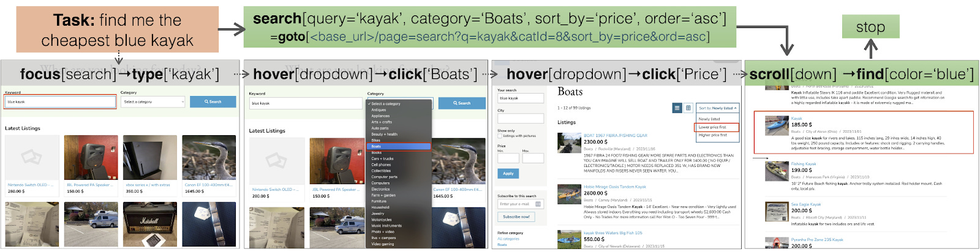Open the 'xbox series x / with extras' listing
The image size is (980, 252).
coord(148,185)
